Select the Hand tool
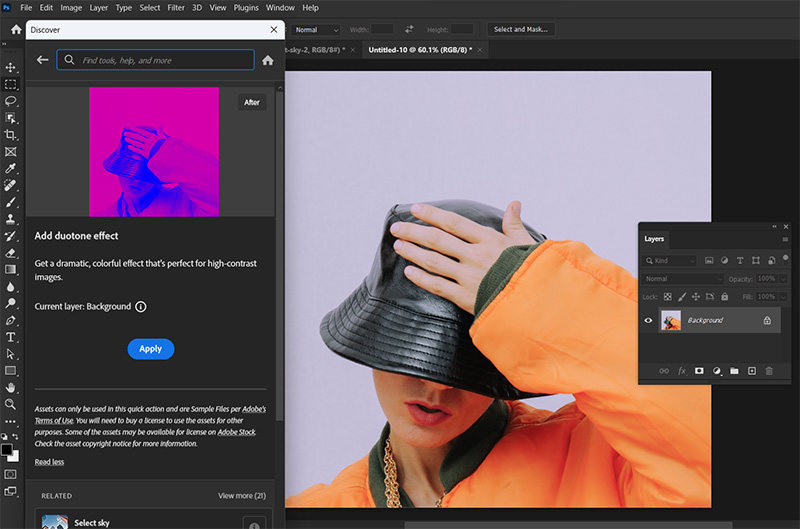 tap(11, 388)
